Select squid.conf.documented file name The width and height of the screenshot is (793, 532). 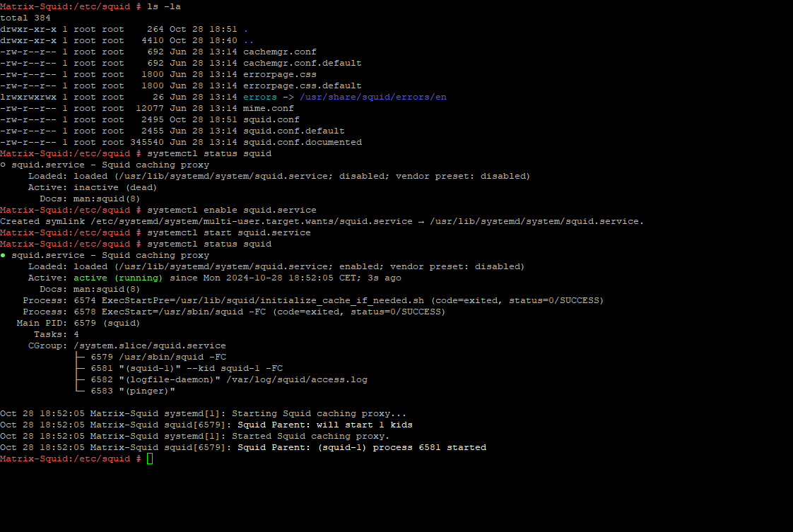[302, 142]
